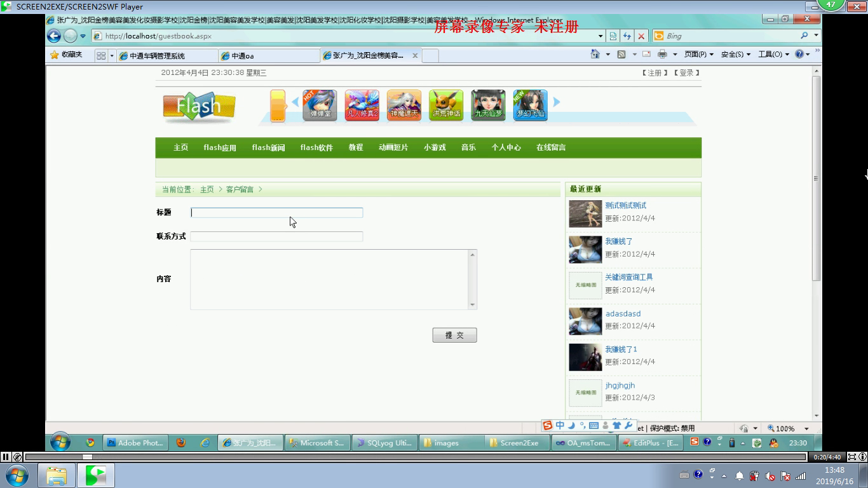Click the IE back navigation button

[x=54, y=36]
